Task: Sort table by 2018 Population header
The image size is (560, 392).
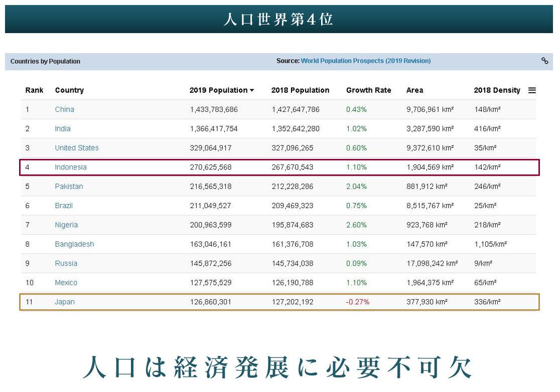Action: 300,91
